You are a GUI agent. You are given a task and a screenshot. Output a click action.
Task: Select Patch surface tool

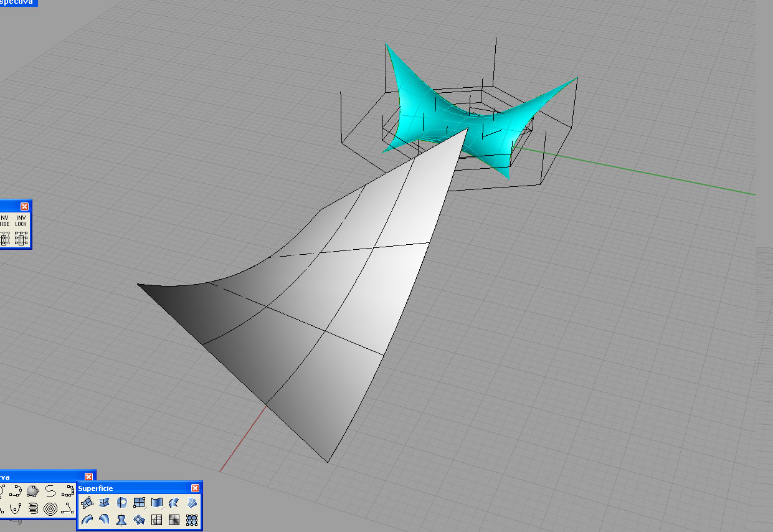(x=140, y=520)
